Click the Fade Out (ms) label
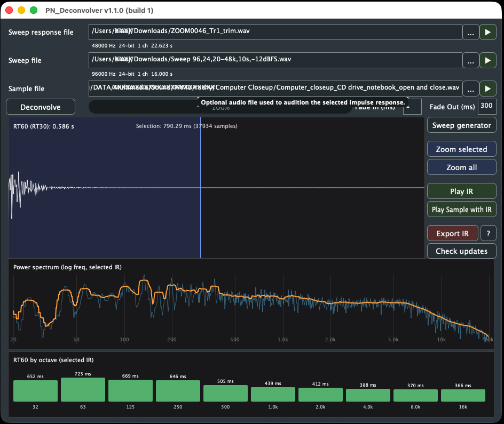 coord(452,107)
